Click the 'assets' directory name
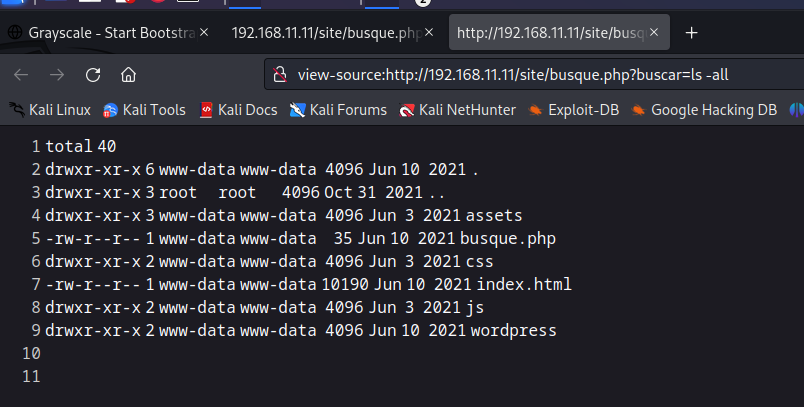 click(494, 215)
